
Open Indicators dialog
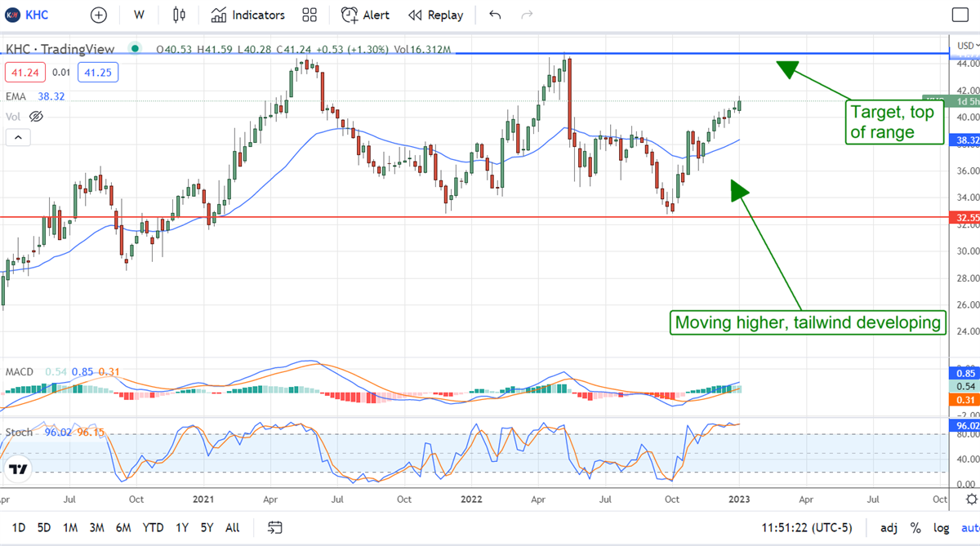point(248,15)
